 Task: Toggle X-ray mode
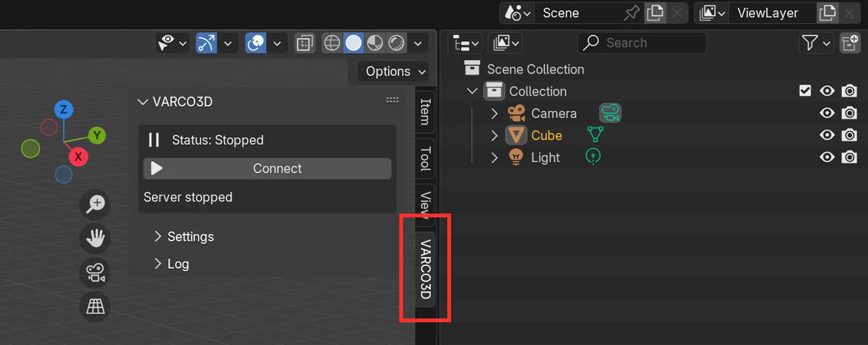(x=305, y=43)
